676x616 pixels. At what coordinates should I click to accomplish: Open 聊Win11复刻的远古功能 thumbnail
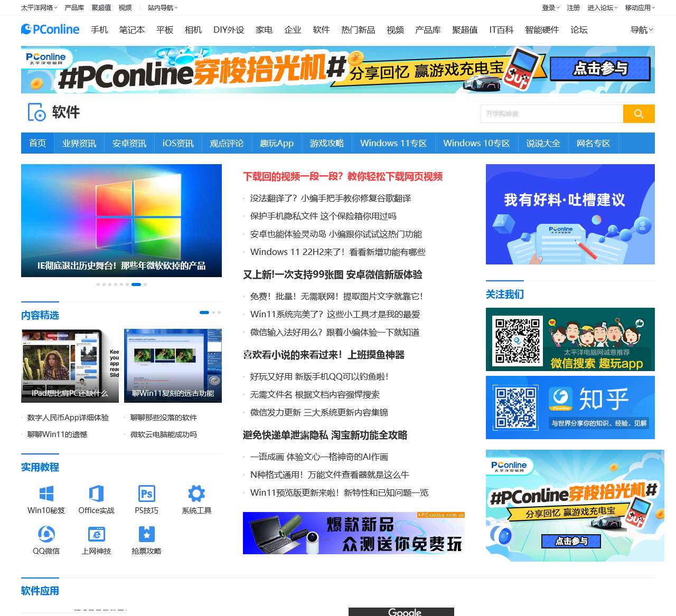173,365
